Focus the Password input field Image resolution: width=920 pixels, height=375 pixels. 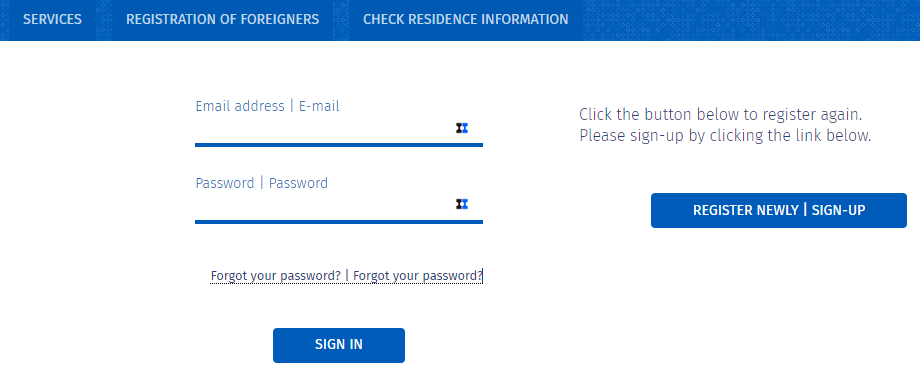coord(324,204)
